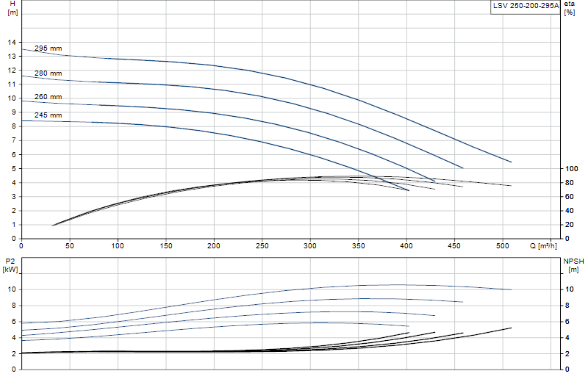Screen dimensions: 588x382
Task: Click the 9 tick on head axis
Action: pos(14,112)
